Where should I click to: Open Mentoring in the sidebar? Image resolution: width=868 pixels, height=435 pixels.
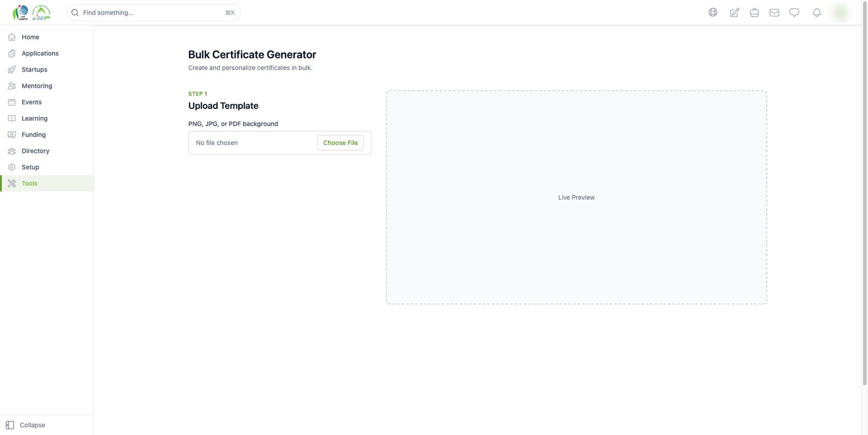47,86
